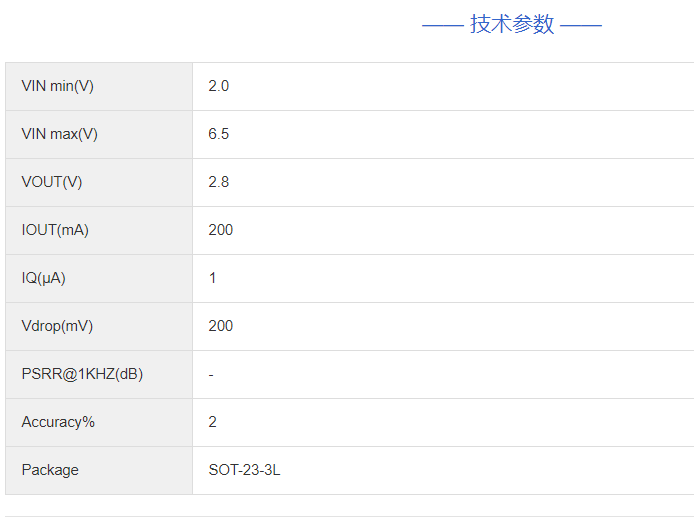Click the value 2 in Accuracy row
This screenshot has width=694, height=517.
[x=213, y=422]
